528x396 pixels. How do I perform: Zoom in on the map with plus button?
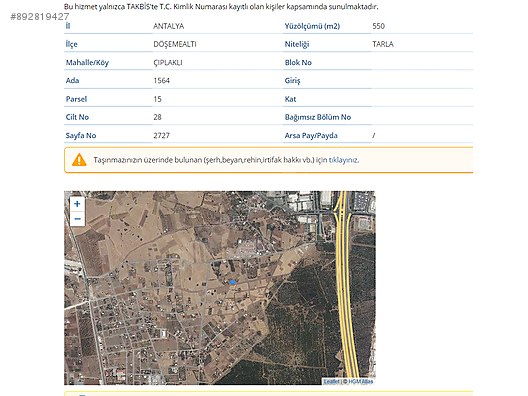click(x=77, y=204)
